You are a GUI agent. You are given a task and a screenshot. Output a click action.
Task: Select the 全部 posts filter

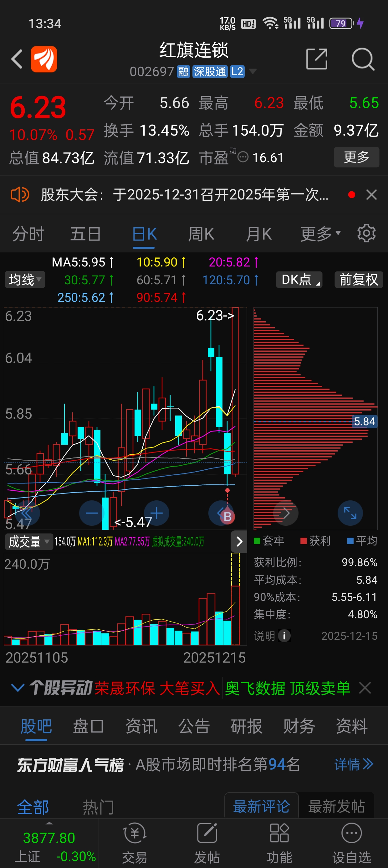pyautogui.click(x=33, y=807)
